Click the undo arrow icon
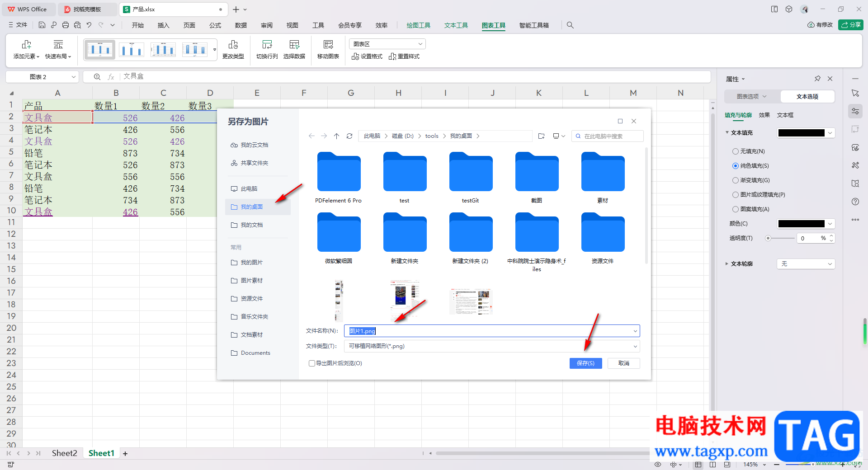868x470 pixels. pos(89,25)
